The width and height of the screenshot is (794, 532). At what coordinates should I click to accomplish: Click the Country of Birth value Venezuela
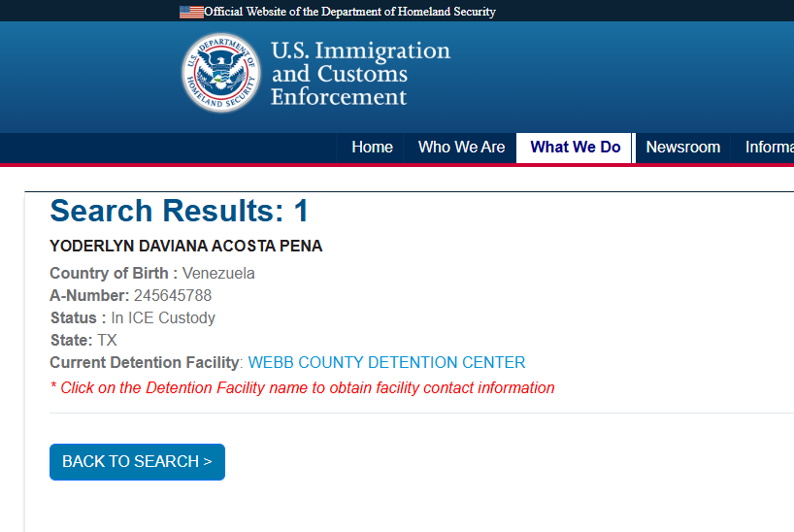[218, 273]
